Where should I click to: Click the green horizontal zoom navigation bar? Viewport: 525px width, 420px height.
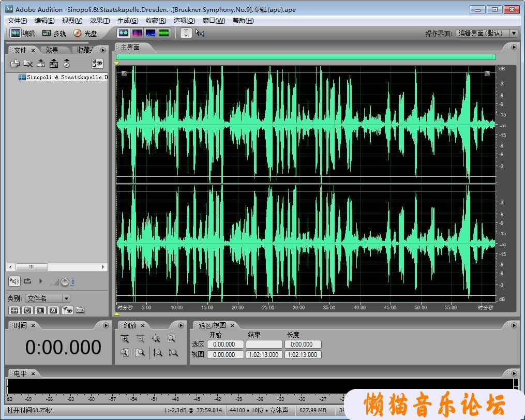[306, 57]
